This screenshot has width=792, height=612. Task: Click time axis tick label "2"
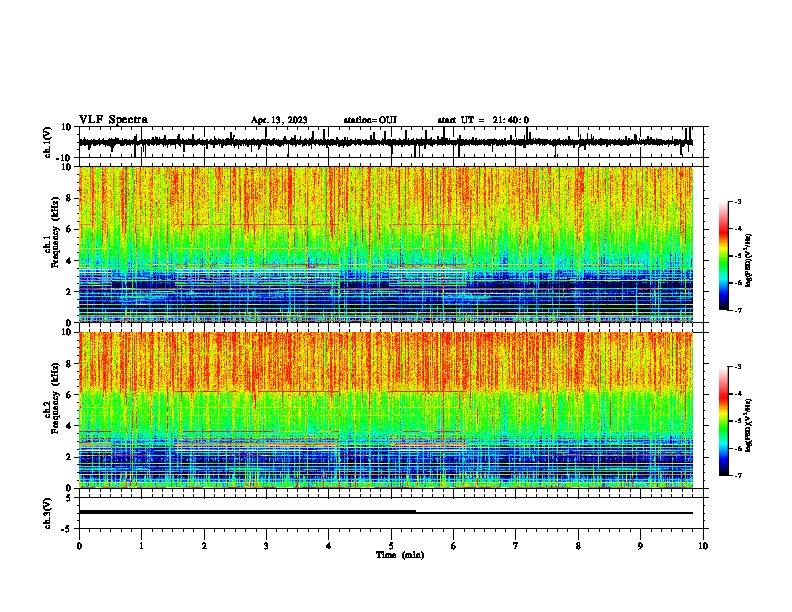coord(204,546)
